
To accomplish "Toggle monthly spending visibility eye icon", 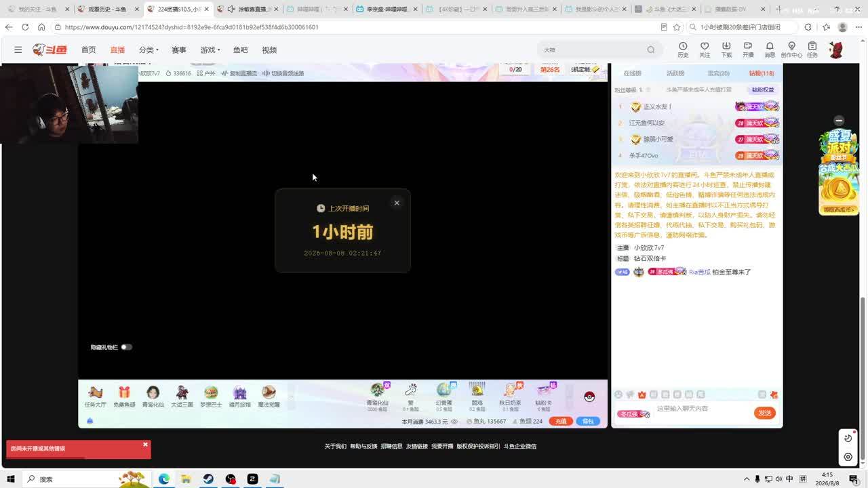I will click(x=454, y=422).
